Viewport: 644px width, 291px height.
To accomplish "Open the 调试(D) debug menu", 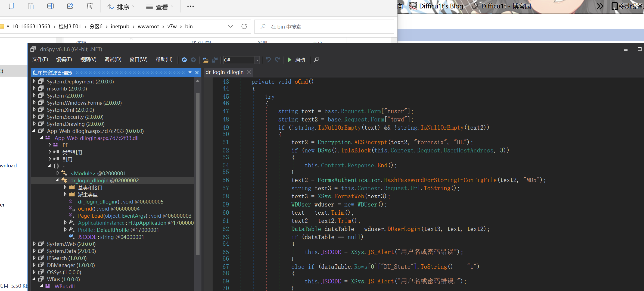I will (113, 60).
